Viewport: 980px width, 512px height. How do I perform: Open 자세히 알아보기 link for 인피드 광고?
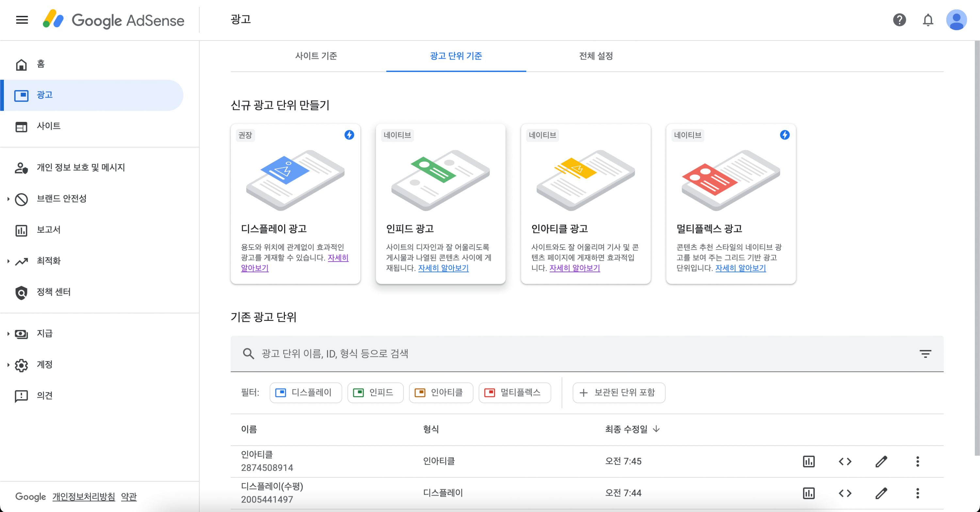tap(443, 268)
